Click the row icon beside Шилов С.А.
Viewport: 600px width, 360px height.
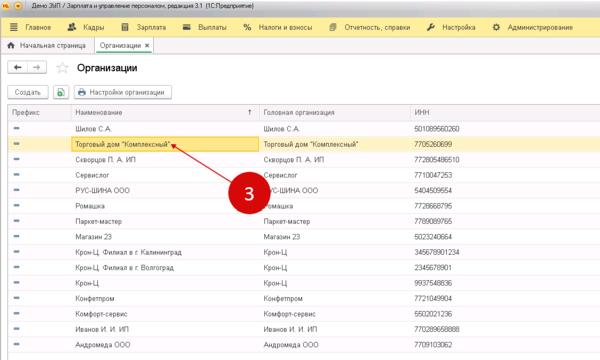16,128
